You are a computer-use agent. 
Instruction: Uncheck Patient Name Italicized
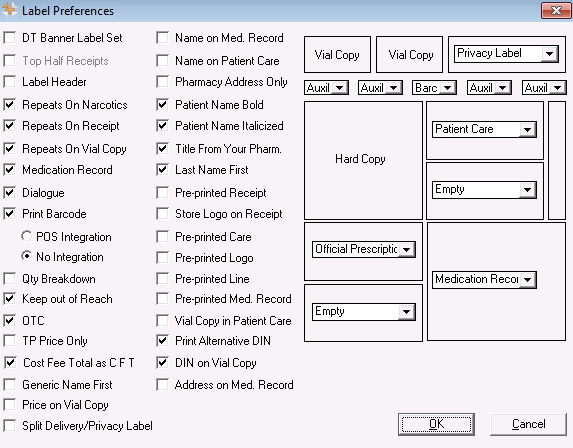click(x=162, y=126)
